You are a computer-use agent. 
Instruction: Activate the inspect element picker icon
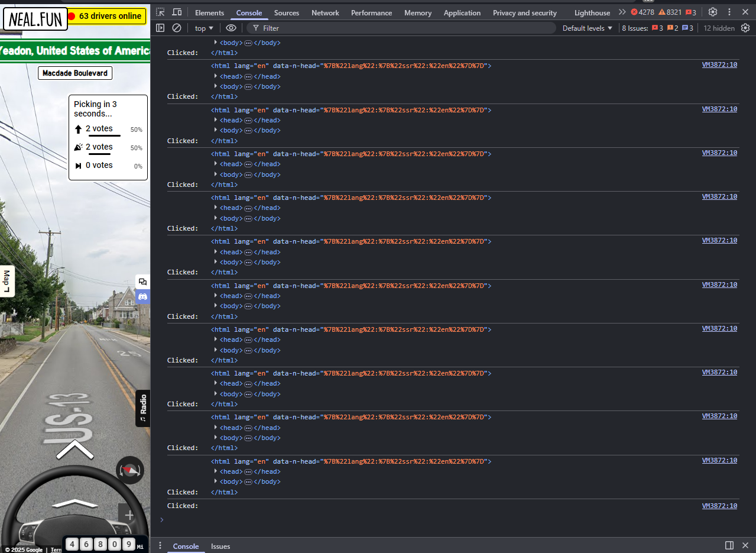(x=160, y=12)
